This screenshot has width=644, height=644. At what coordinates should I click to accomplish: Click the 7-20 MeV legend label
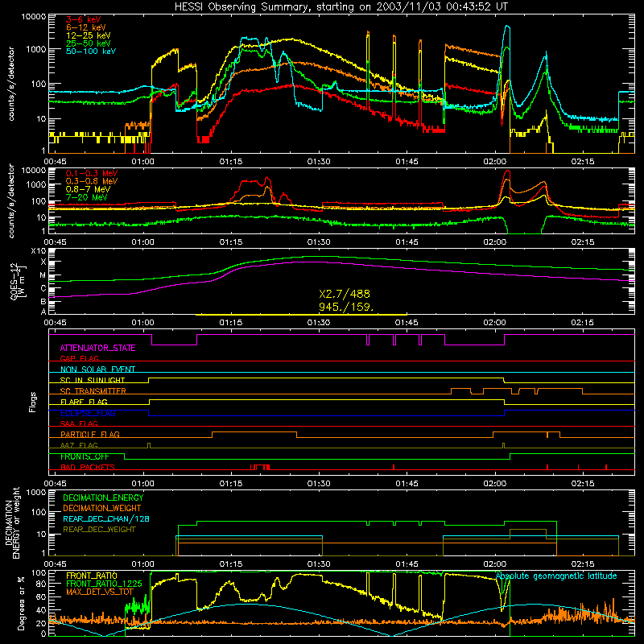[x=87, y=197]
